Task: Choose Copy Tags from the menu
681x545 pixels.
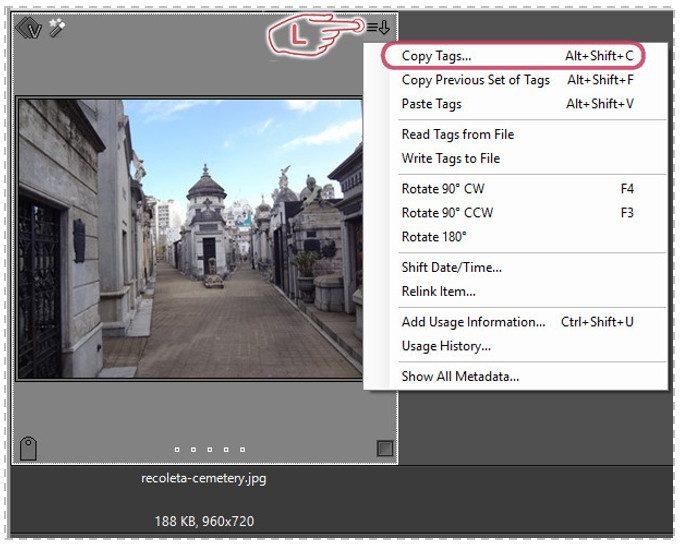Action: tap(436, 56)
